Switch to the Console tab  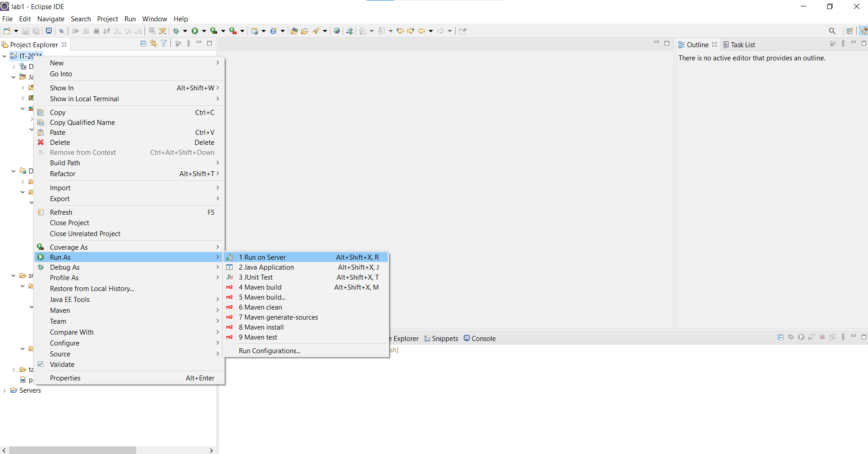(480, 339)
